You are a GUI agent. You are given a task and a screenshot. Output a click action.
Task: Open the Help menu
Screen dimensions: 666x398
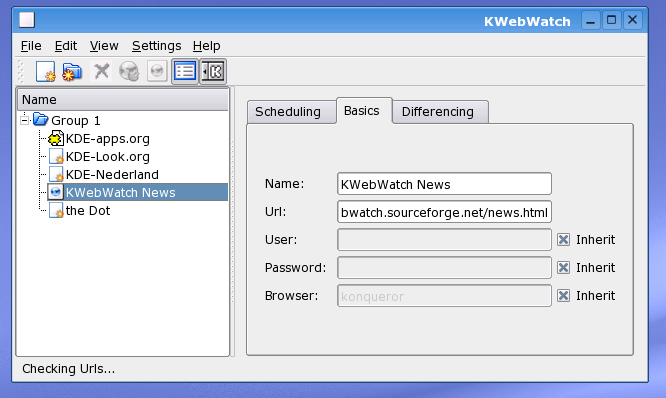206,46
